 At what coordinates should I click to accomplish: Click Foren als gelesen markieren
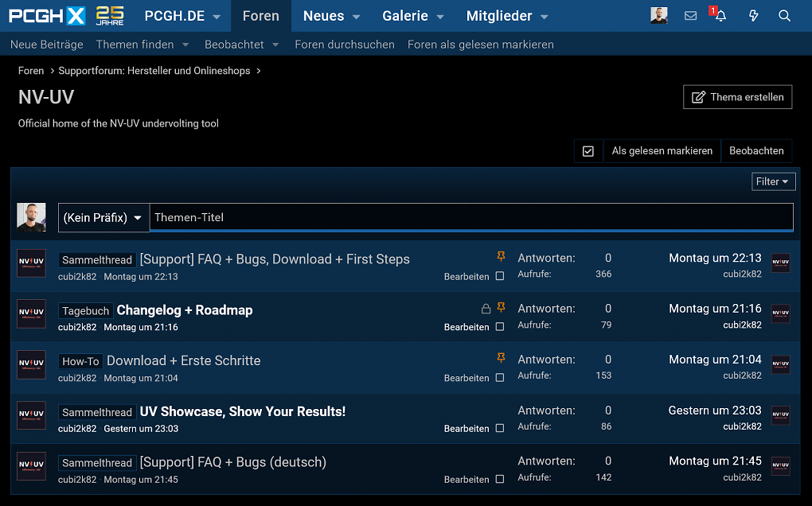click(481, 45)
